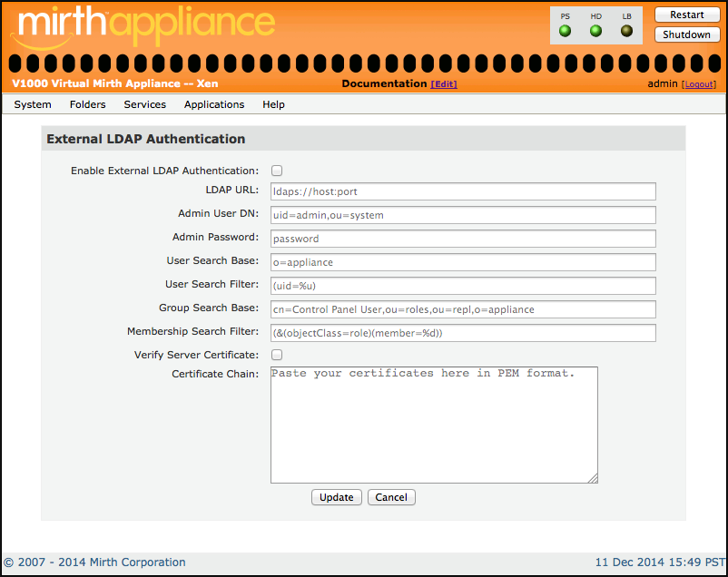Screen dimensions: 728x577
Task: Open the Folders menu
Action: 88,104
